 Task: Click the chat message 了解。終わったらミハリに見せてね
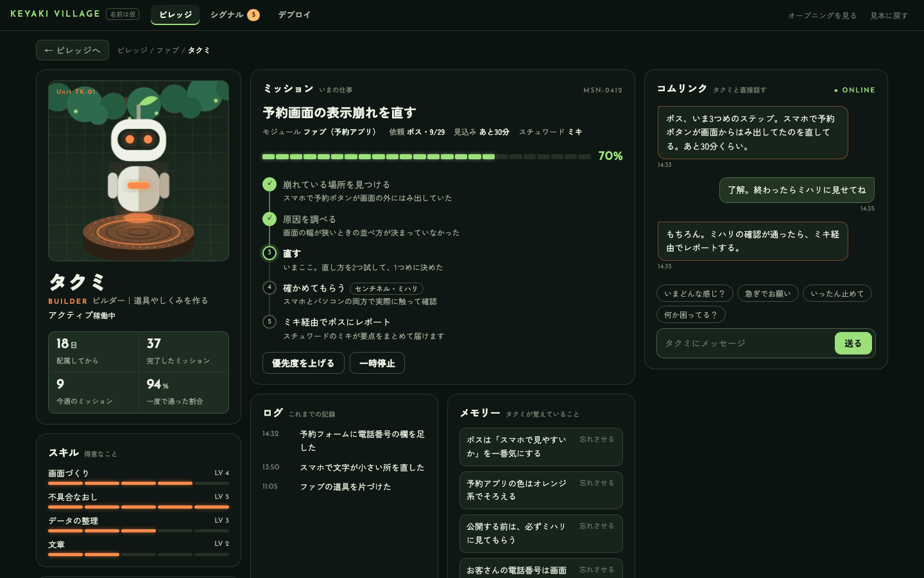coord(797,190)
